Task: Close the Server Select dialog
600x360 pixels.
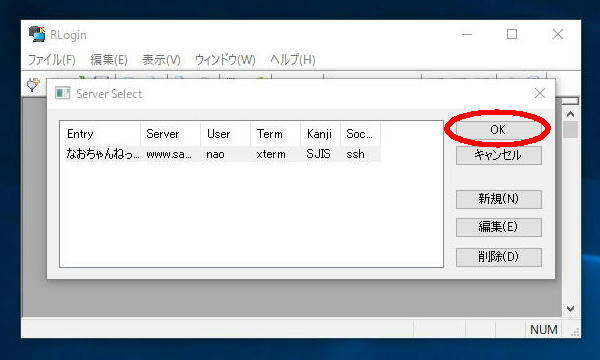Action: coord(540,93)
